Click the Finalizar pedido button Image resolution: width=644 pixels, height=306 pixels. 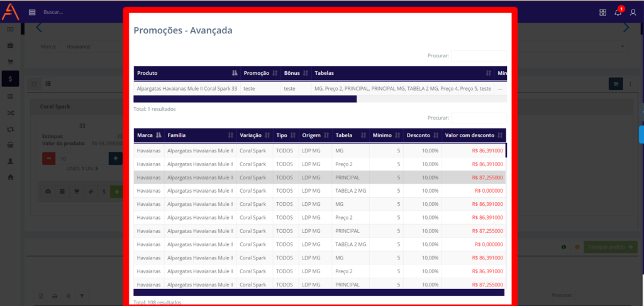point(610,247)
